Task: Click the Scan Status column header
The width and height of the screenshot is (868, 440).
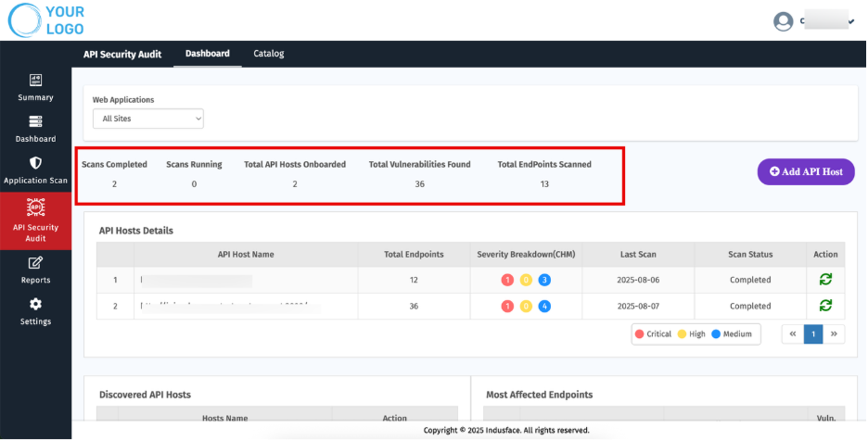Action: [x=750, y=254]
